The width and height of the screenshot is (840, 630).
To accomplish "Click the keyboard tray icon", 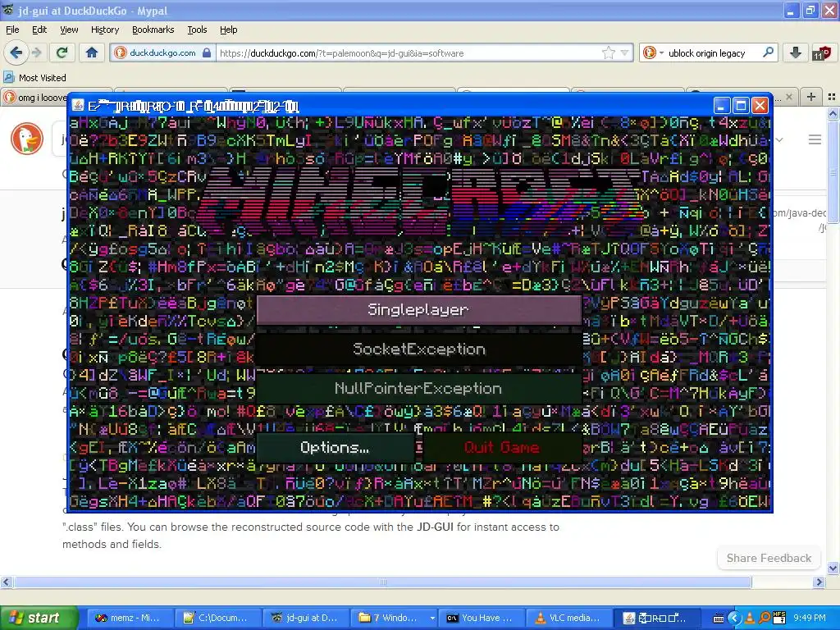I will point(719,619).
